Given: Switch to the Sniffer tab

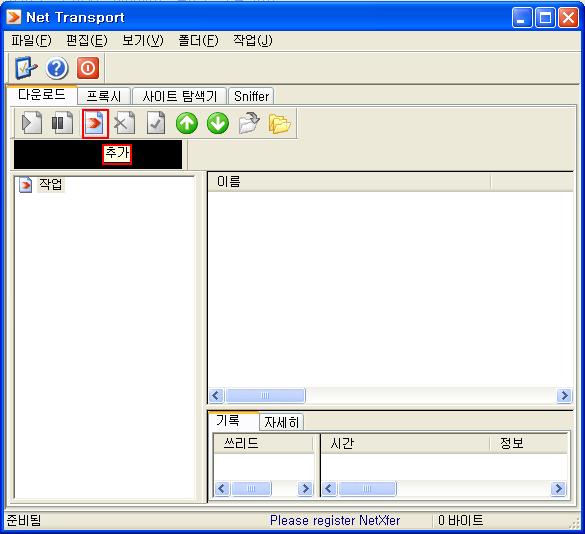Looking at the screenshot, I should point(251,96).
